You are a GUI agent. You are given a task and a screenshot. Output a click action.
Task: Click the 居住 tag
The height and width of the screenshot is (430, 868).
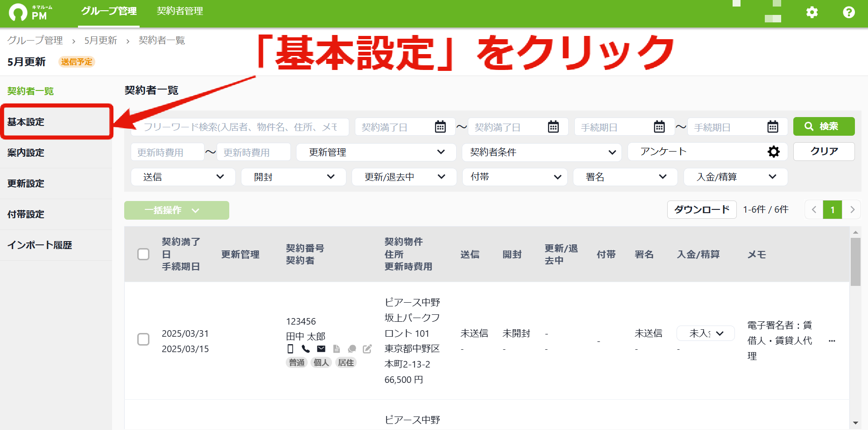click(346, 362)
